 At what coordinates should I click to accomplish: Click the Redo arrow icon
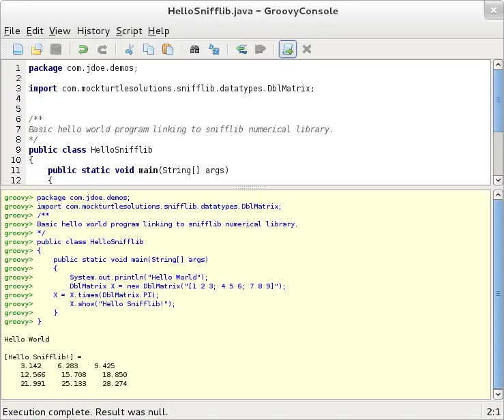tap(102, 49)
